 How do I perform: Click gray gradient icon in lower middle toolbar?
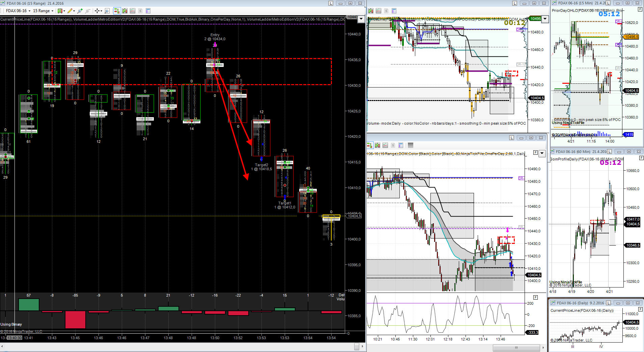pos(411,145)
